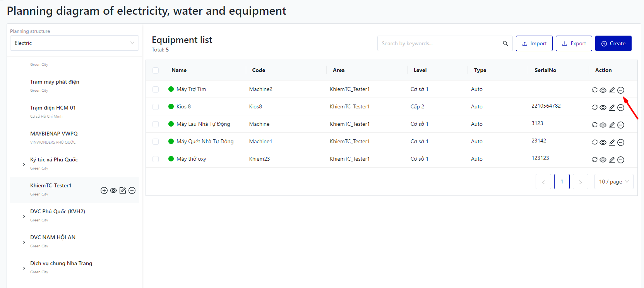Click the edit icon on KhiemTC_Tester1 tree node
The height and width of the screenshot is (288, 644).
pyautogui.click(x=123, y=190)
